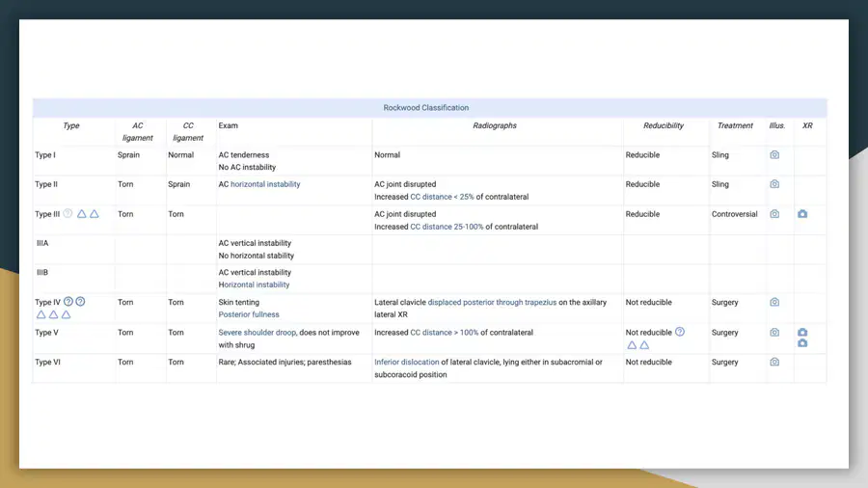Click the first question icon beside Type IV
868x488 pixels.
pos(68,302)
